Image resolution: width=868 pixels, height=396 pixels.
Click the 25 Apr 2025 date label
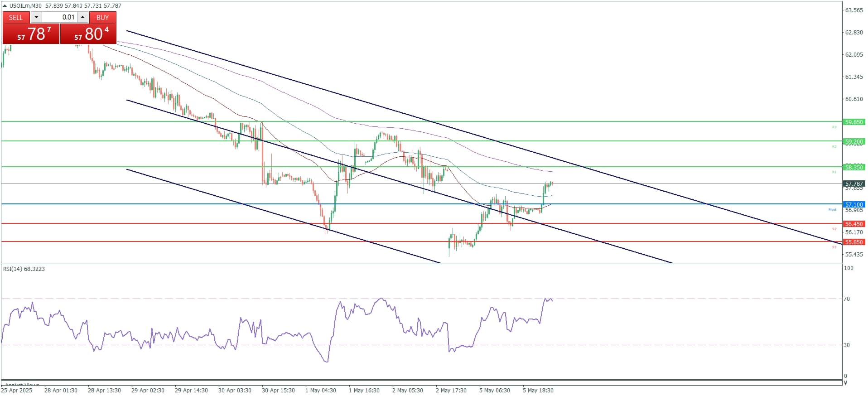click(x=17, y=390)
